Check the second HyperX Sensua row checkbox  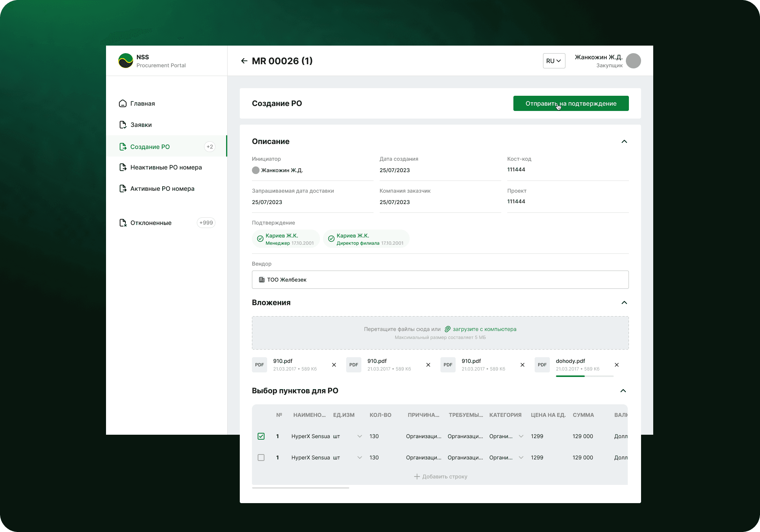261,458
